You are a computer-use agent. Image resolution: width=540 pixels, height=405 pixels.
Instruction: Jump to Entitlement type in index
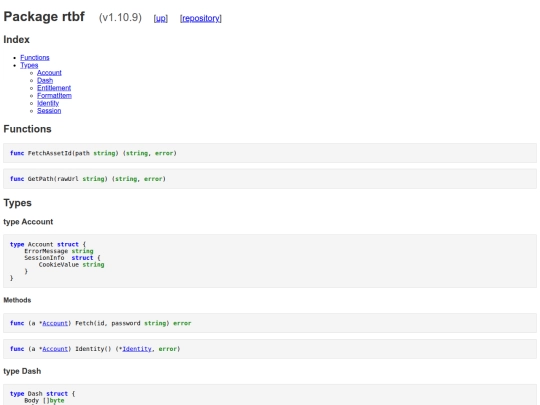point(54,88)
